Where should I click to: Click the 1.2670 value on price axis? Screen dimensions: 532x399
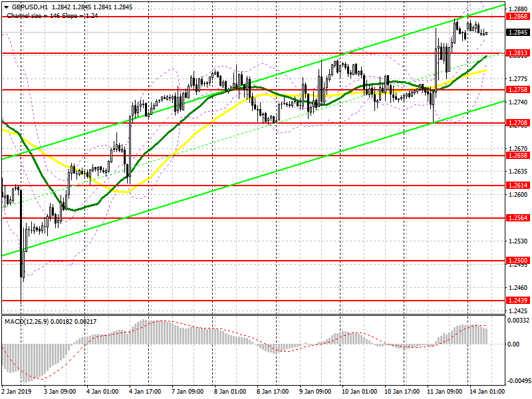coord(518,148)
